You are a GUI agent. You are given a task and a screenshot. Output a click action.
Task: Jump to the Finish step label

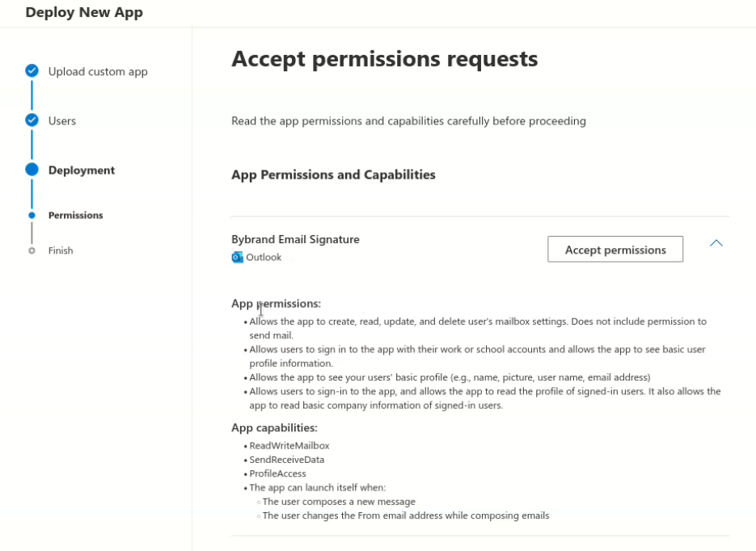61,251
